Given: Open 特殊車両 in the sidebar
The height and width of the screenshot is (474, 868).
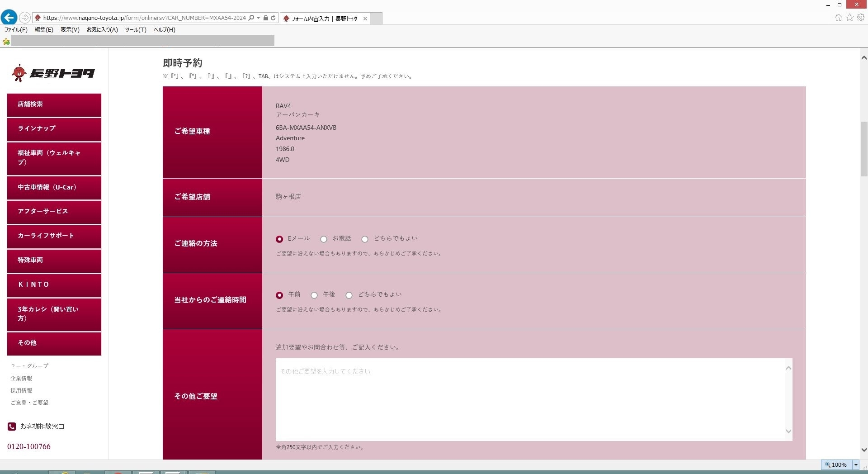Looking at the screenshot, I should pos(54,261).
